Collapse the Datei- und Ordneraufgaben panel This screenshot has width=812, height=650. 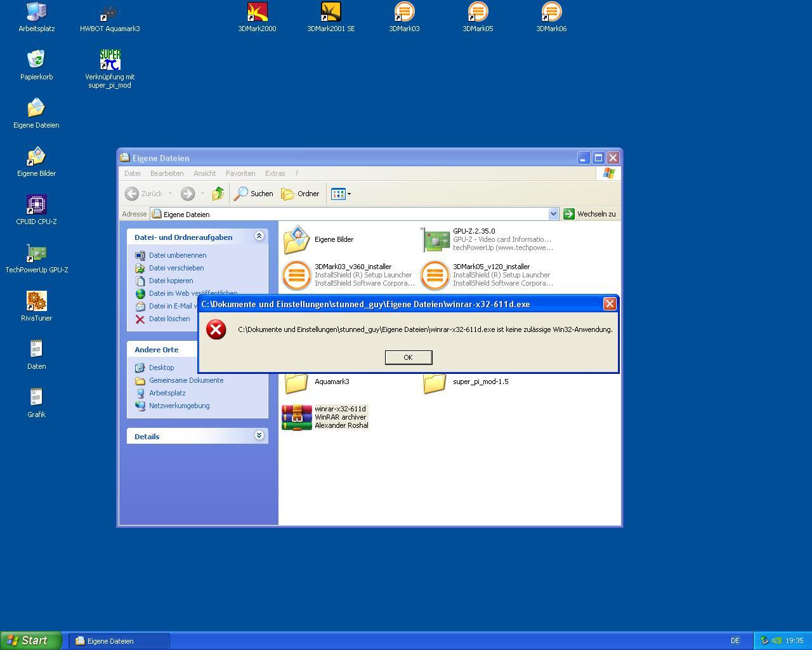(259, 236)
